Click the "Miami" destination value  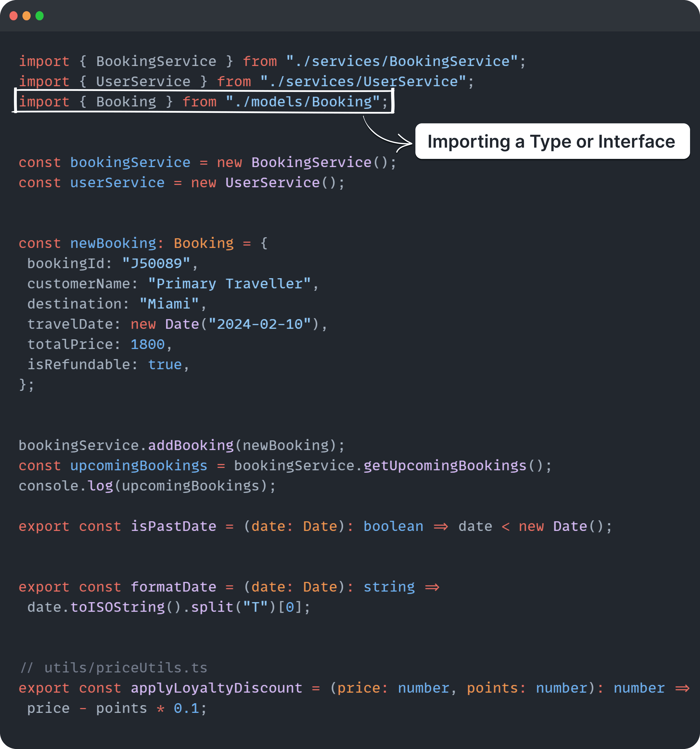point(169,304)
